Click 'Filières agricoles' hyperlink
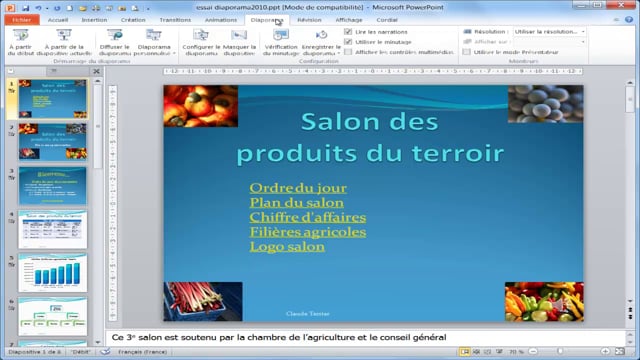 pyautogui.click(x=308, y=232)
